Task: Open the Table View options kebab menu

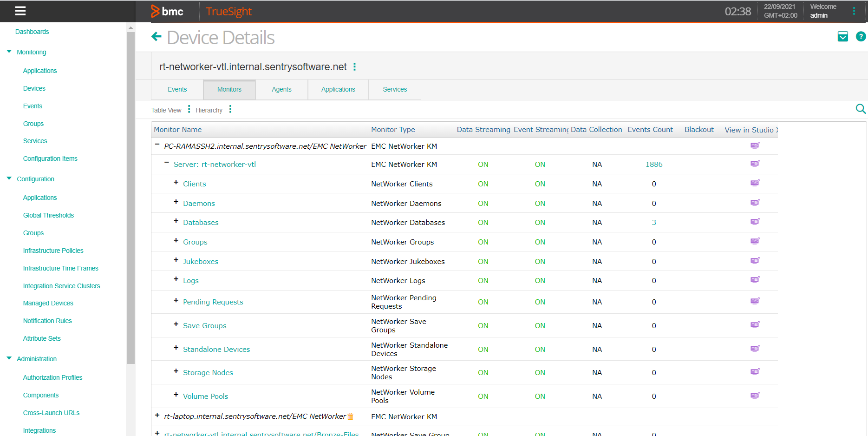Action: point(189,109)
